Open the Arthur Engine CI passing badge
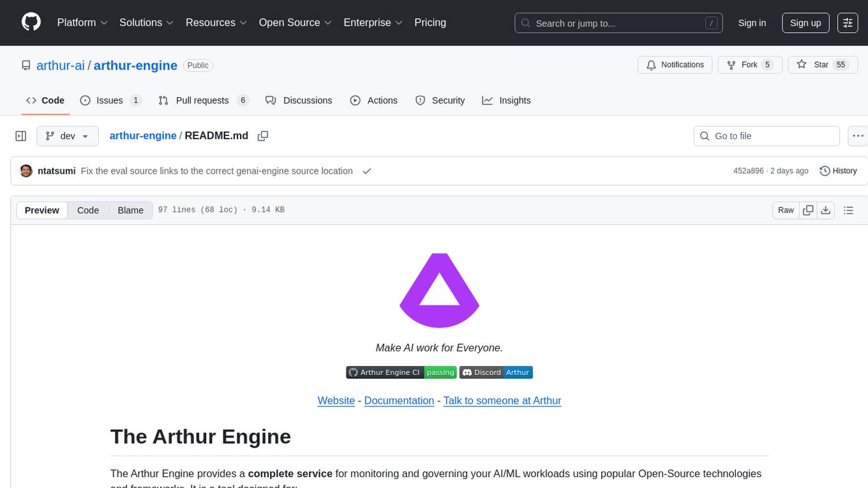 pyautogui.click(x=401, y=372)
